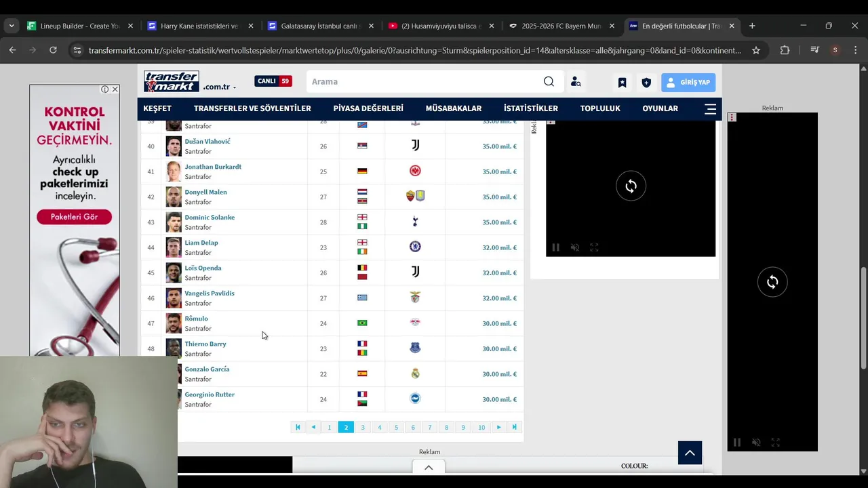The height and width of the screenshot is (488, 868).
Task: Open the browser three-dot menu
Action: (855, 50)
